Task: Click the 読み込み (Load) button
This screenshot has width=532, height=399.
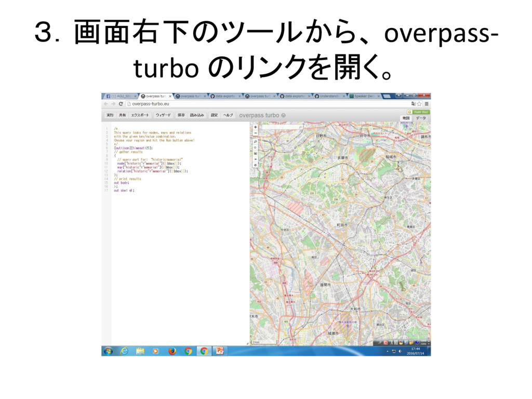Action: [x=197, y=115]
